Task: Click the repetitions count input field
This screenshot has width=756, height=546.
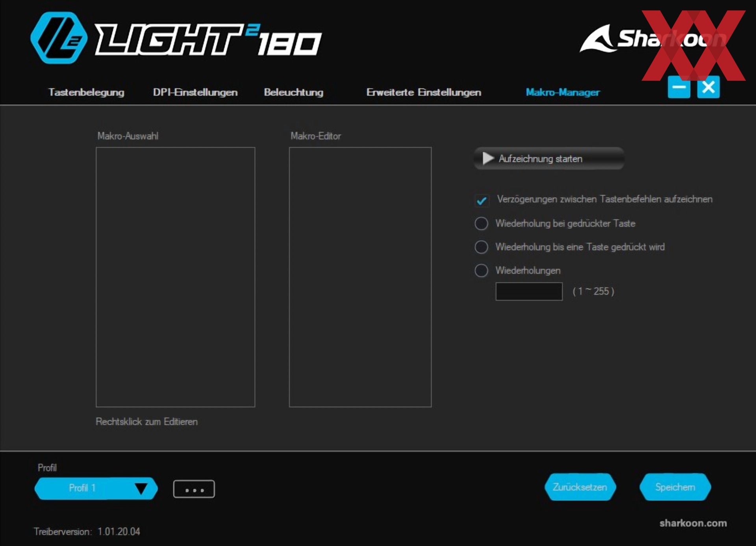Action: pyautogui.click(x=529, y=292)
